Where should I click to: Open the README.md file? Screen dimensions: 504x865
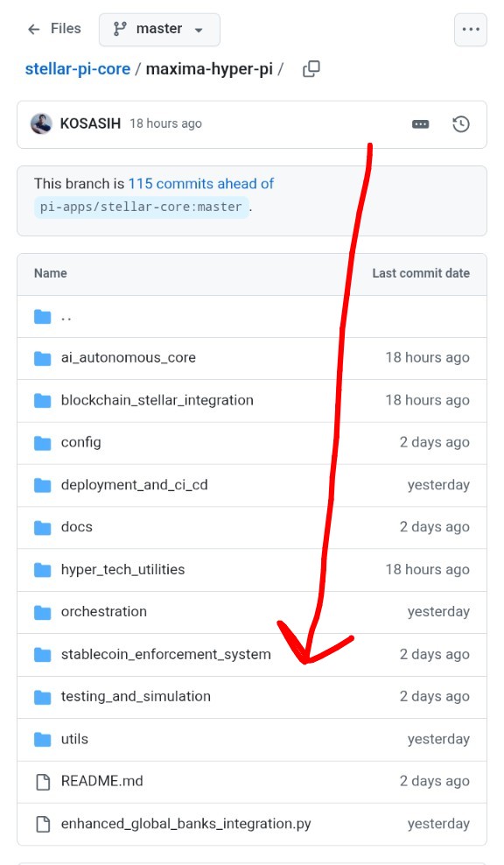pos(102,781)
